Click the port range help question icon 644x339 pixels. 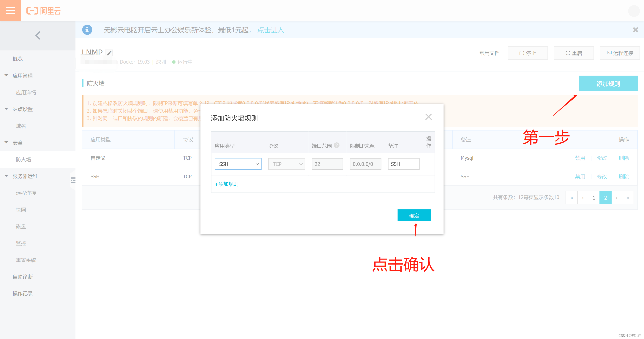337,145
